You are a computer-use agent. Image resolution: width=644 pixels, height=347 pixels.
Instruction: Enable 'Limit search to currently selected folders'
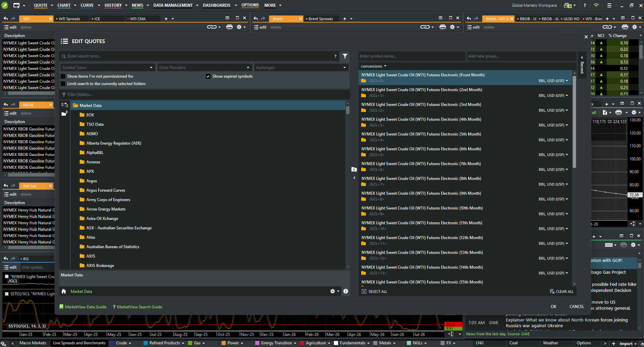63,84
